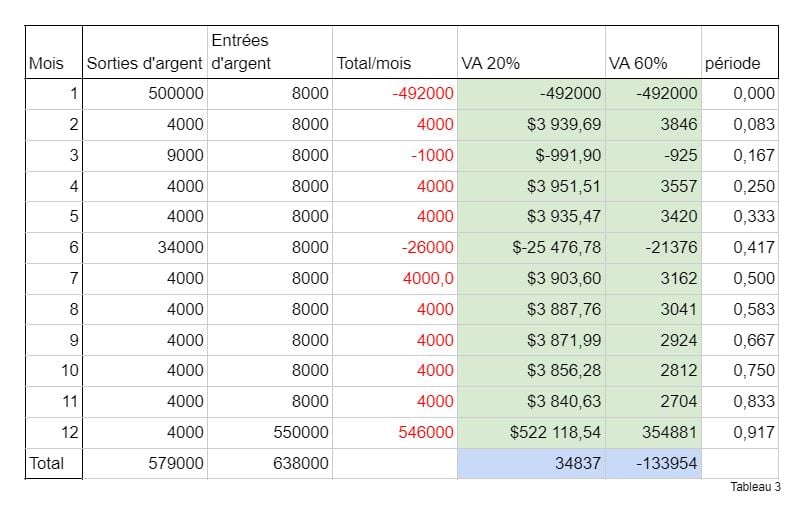Viewport: 811px width, 507px height.
Task: Select the 0,917 période cell
Action: [x=739, y=432]
